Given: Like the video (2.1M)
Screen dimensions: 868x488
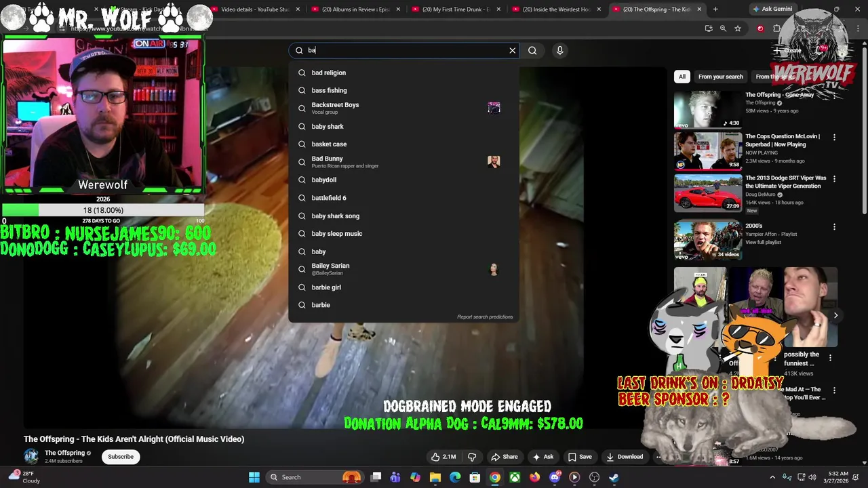Looking at the screenshot, I should coord(443,457).
